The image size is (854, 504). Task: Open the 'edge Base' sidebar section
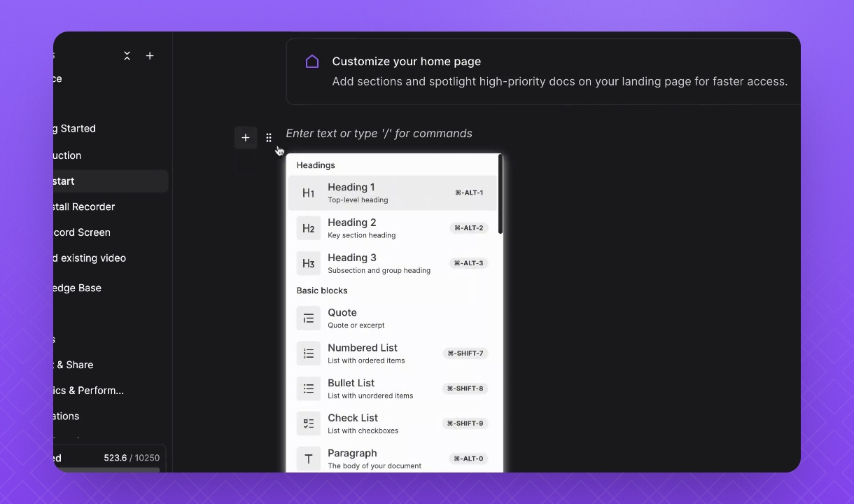77,288
